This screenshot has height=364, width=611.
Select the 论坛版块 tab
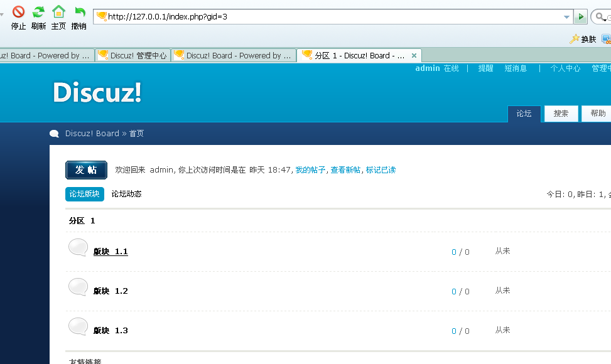85,194
